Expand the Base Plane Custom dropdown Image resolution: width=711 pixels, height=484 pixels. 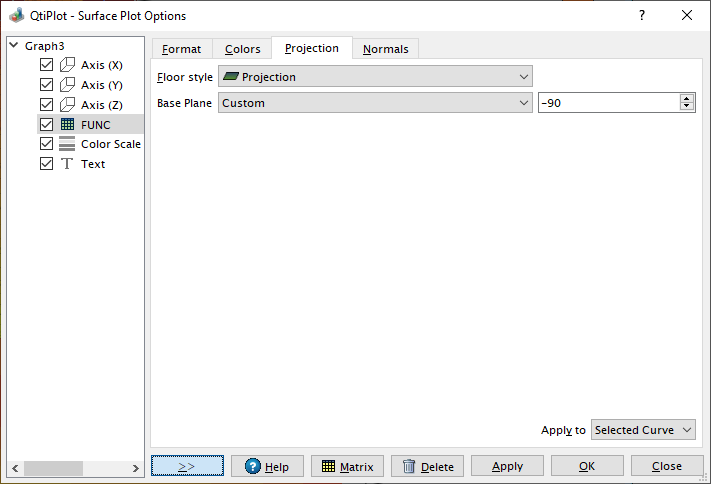pos(375,102)
